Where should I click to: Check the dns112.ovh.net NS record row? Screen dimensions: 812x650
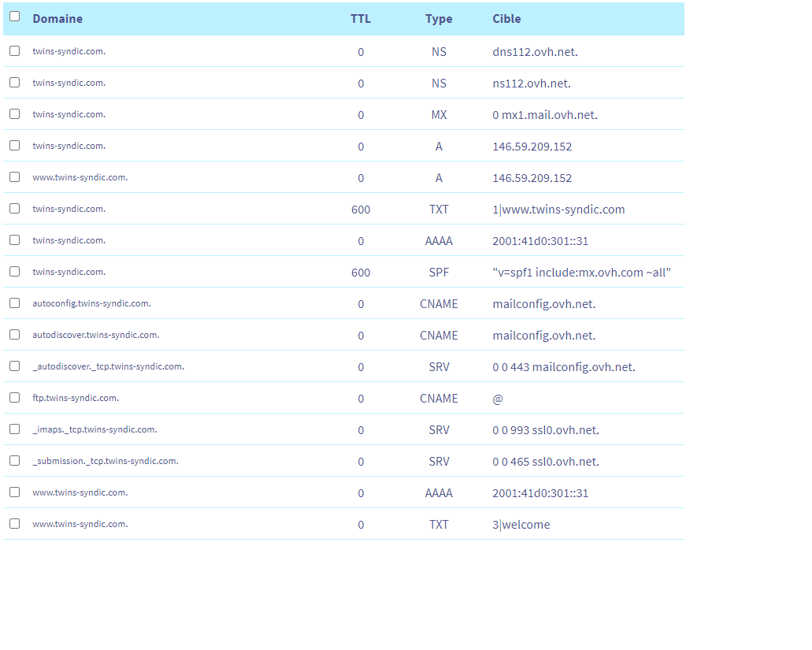pyautogui.click(x=14, y=51)
